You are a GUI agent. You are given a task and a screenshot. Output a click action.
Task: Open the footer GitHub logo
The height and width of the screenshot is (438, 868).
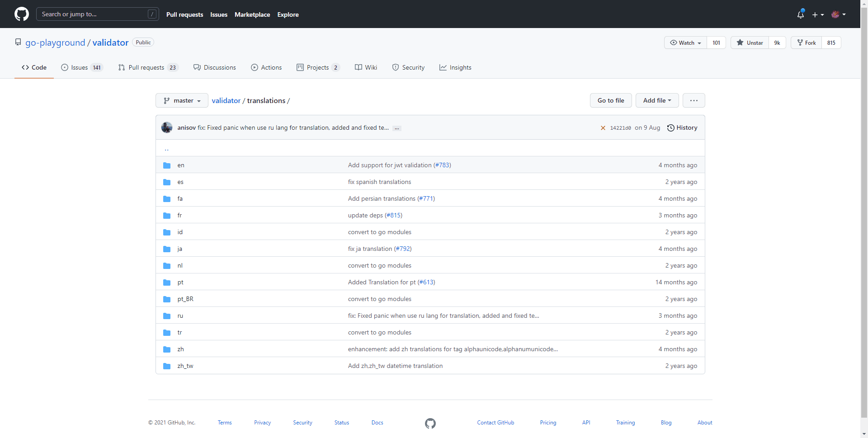click(x=430, y=423)
